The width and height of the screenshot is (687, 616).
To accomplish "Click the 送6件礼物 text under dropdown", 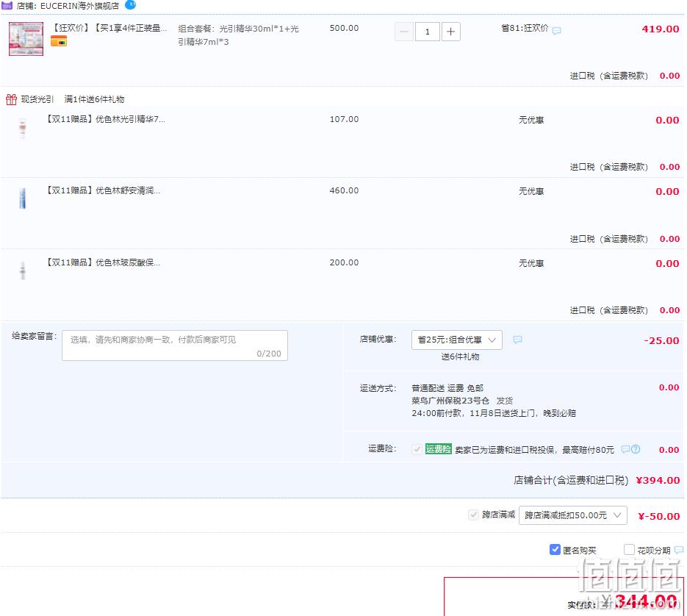I will tap(460, 357).
